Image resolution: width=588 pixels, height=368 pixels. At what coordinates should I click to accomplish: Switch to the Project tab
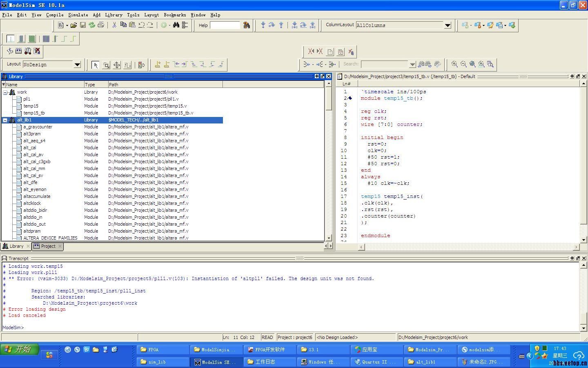point(48,246)
